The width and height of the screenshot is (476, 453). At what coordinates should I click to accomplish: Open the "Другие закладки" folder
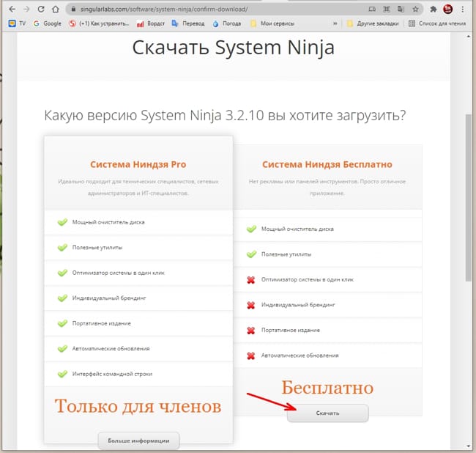tap(373, 23)
